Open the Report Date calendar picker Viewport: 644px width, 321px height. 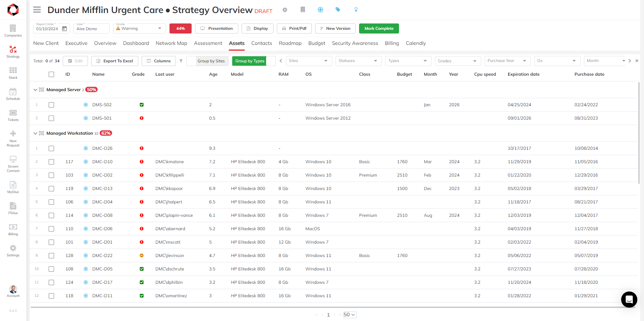point(64,29)
